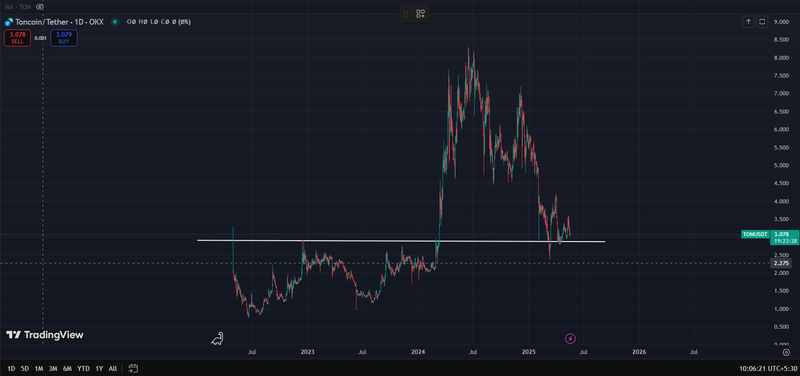Click the 9.000 price scale label
This screenshot has height=376, width=800.
click(x=781, y=22)
